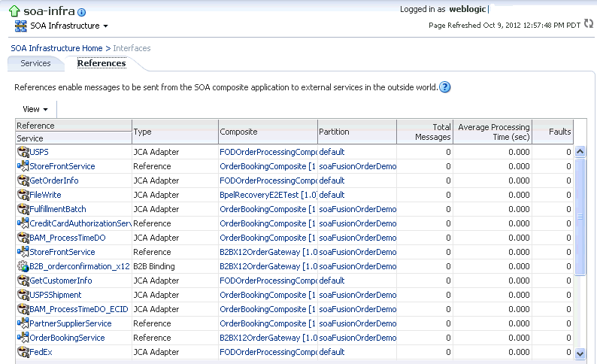Open the OrderBookingService reference link
This screenshot has height=364, width=597.
point(67,338)
